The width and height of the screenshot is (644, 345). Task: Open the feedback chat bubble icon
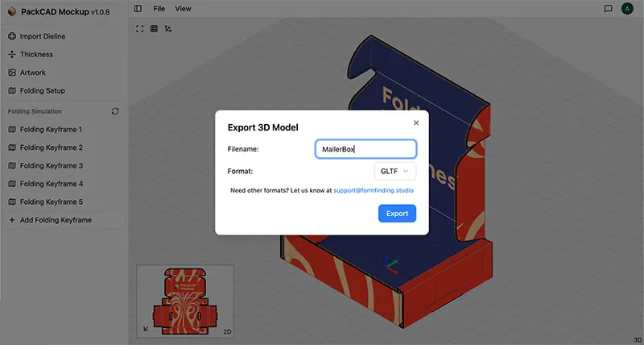[x=609, y=9]
